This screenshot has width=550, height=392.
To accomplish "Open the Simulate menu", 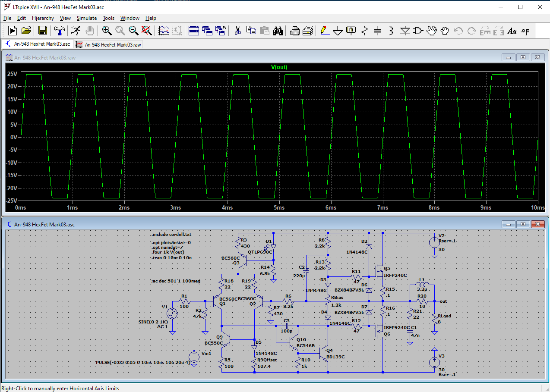I will tap(86, 18).
